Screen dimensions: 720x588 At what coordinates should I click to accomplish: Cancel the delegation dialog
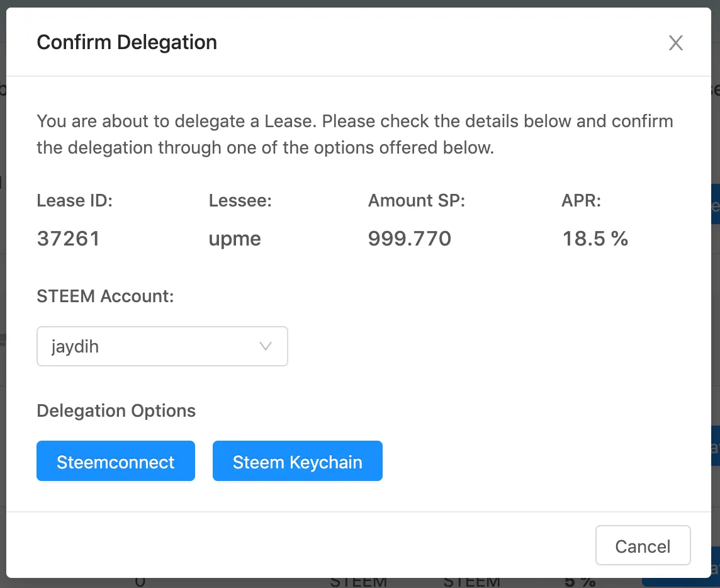coord(643,545)
